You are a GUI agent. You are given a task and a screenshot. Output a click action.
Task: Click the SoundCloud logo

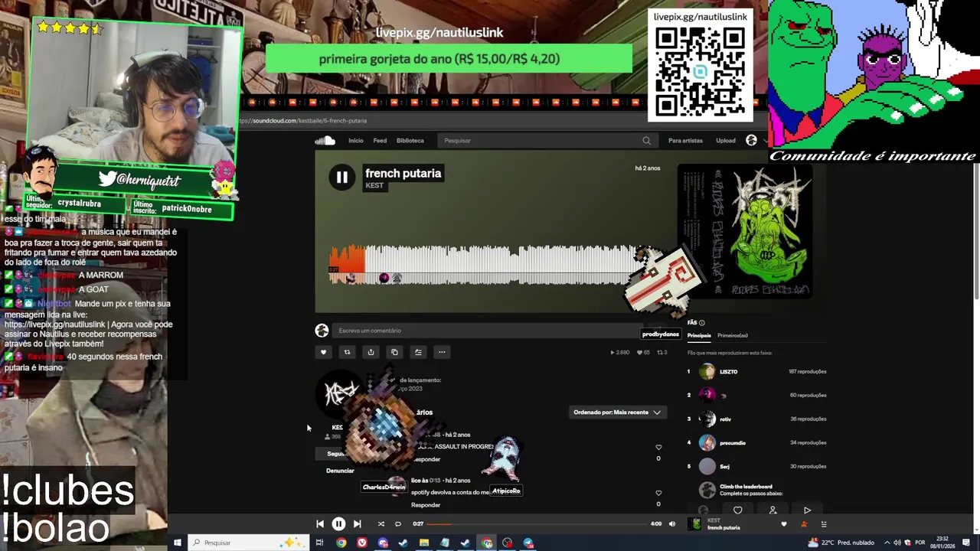325,140
